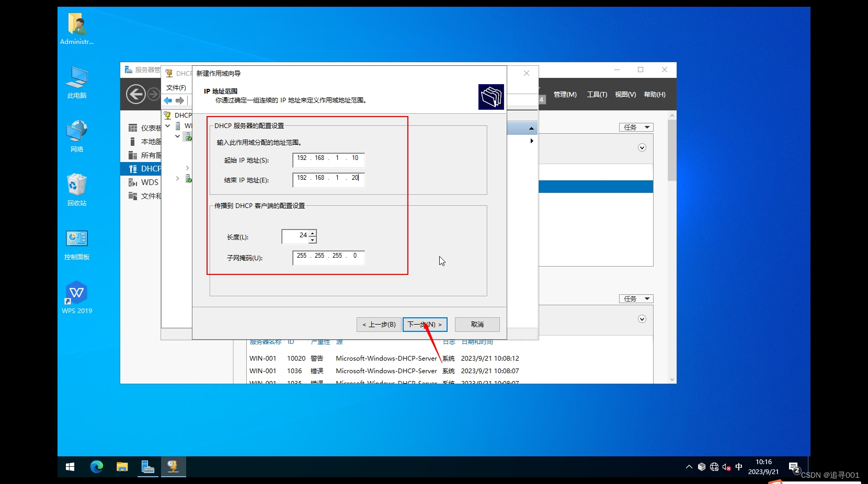Screen dimensions: 868x484
Task: Click scrollbar down arrow in Server Manager
Action: [672, 380]
